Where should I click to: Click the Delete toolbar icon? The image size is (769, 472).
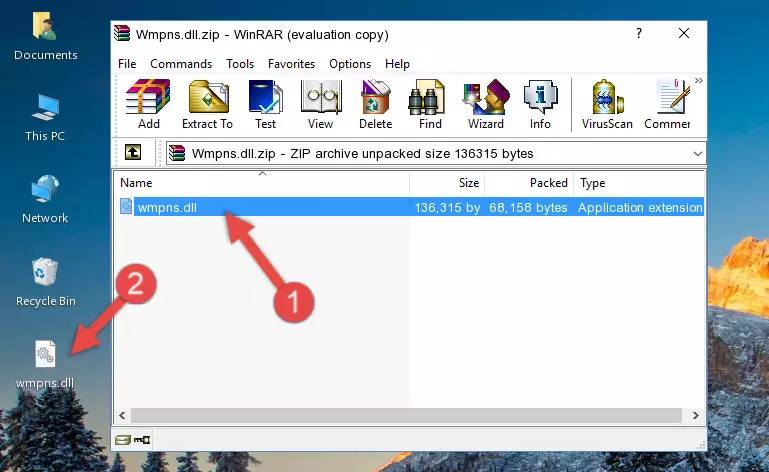(x=376, y=104)
